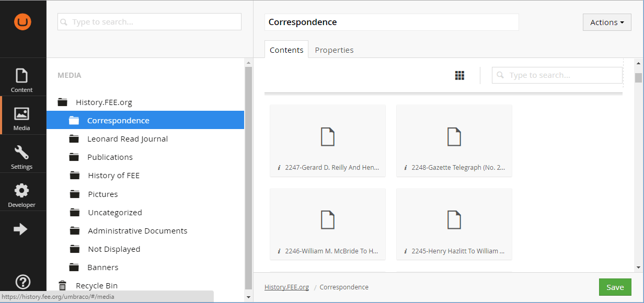
Task: Open the Content section
Action: (x=22, y=80)
